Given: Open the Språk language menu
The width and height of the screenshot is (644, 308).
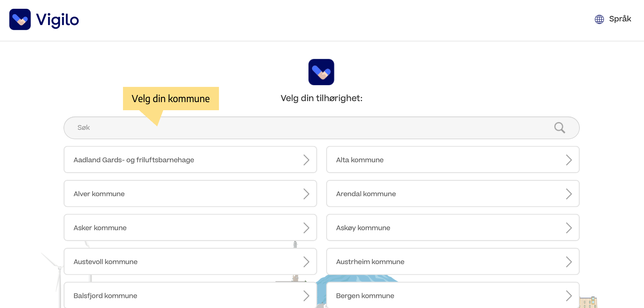Looking at the screenshot, I should [x=613, y=19].
